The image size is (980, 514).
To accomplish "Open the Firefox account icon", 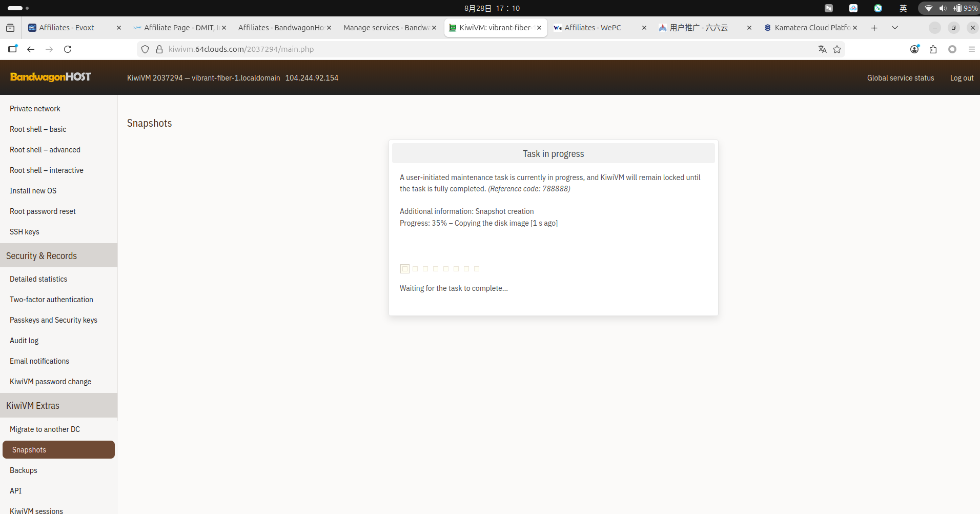I will click(914, 49).
